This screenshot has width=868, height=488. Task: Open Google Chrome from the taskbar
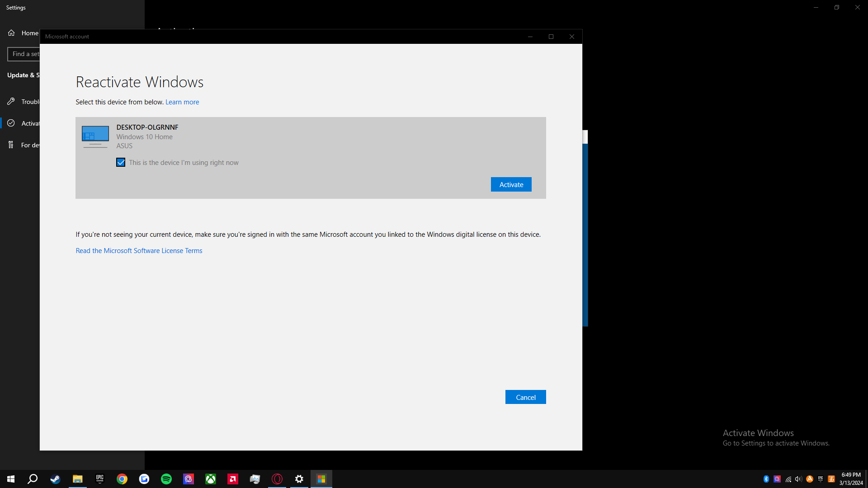click(x=122, y=479)
